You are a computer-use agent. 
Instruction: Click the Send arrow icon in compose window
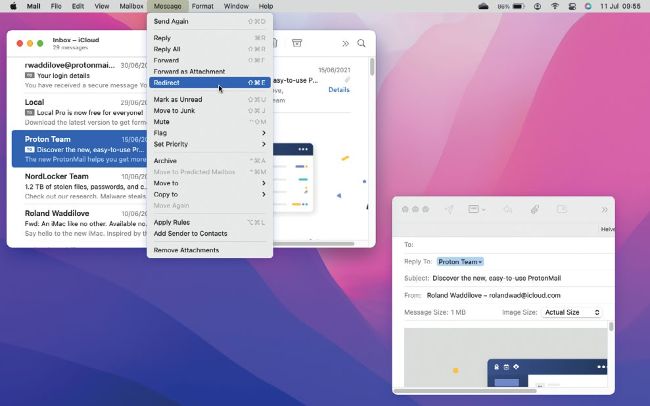pyautogui.click(x=449, y=209)
